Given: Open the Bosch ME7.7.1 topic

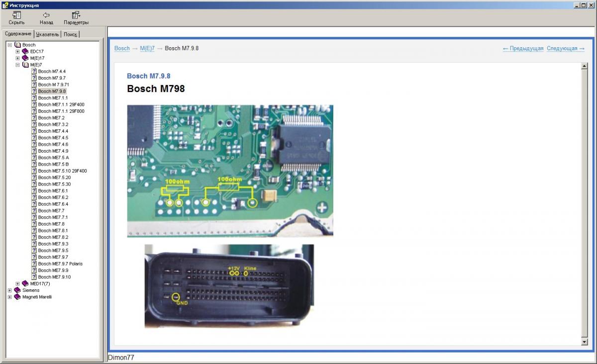Looking at the screenshot, I should coord(53,217).
